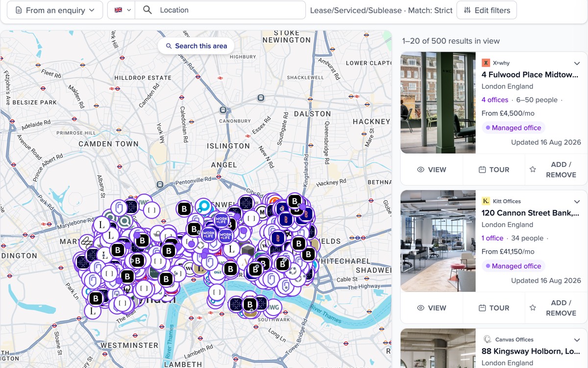Click the Kitt Offices provider logo

pos(486,201)
